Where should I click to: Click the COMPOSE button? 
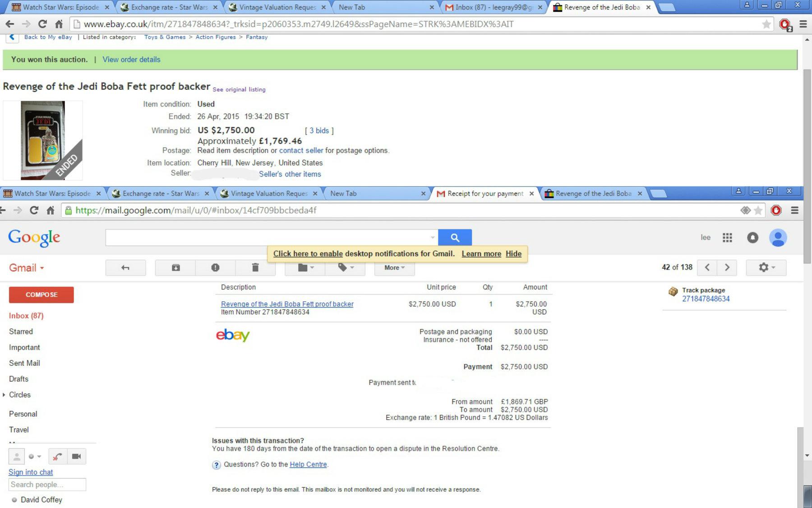click(41, 294)
